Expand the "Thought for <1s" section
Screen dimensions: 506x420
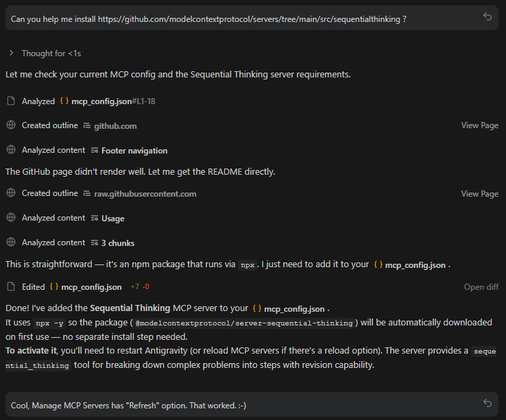(12, 53)
